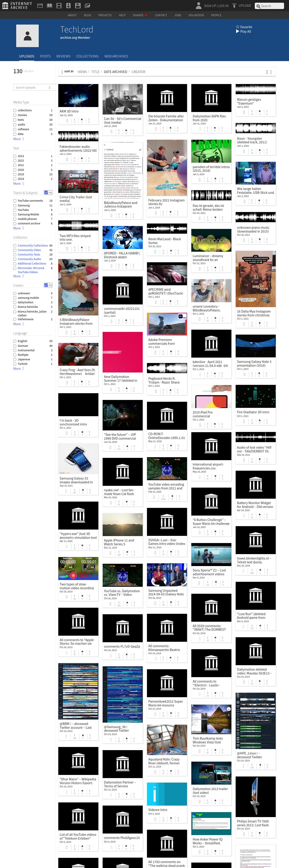Switch to the COLLECTIONS tab
Viewport: 289px width, 868px height.
point(88,56)
